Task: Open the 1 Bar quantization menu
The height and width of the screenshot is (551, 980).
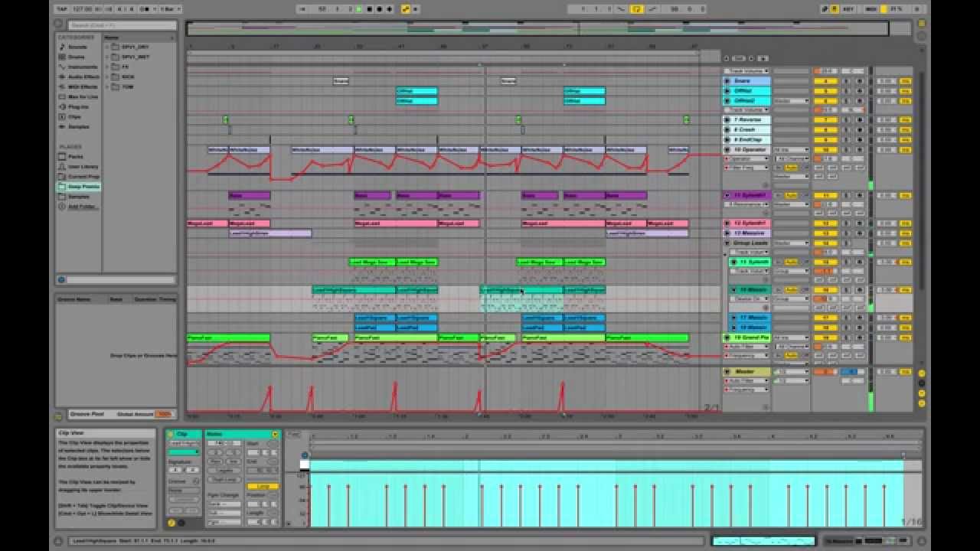Action: click(x=168, y=9)
